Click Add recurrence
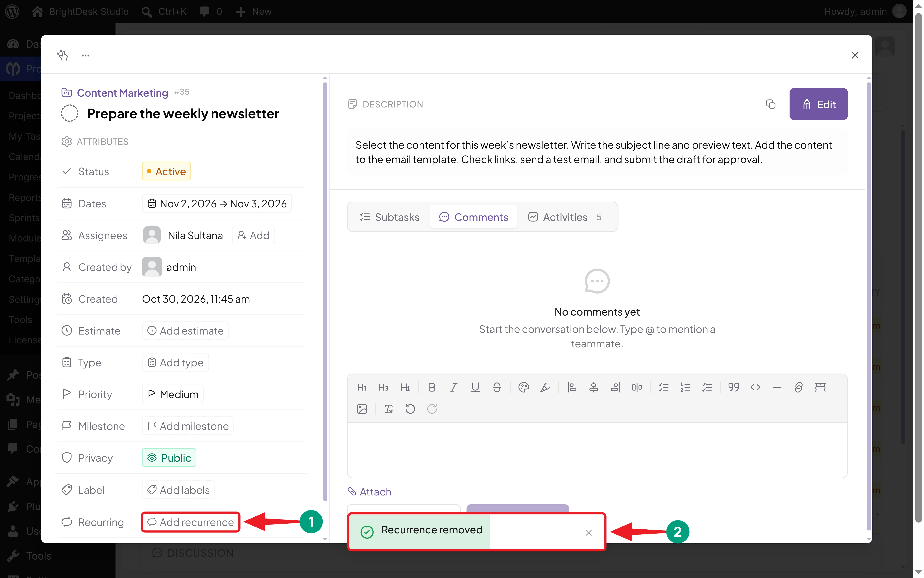Image resolution: width=924 pixels, height=578 pixels. [191, 522]
